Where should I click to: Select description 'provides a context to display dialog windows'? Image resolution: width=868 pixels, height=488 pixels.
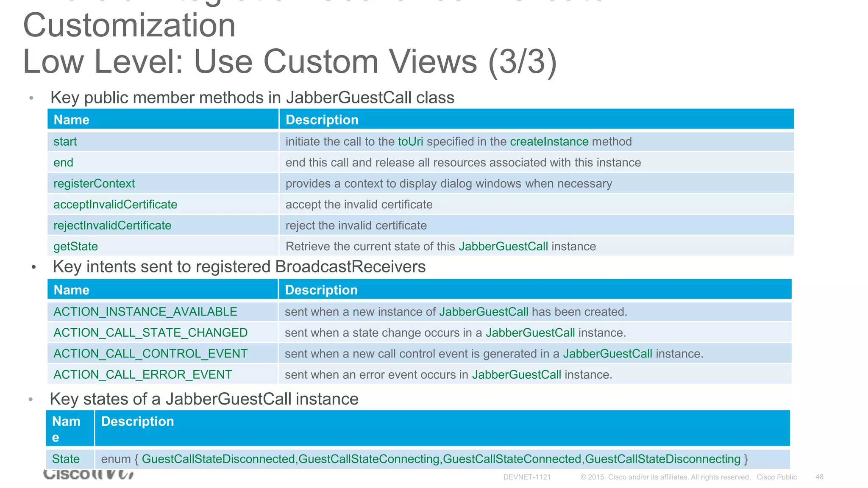coord(449,183)
